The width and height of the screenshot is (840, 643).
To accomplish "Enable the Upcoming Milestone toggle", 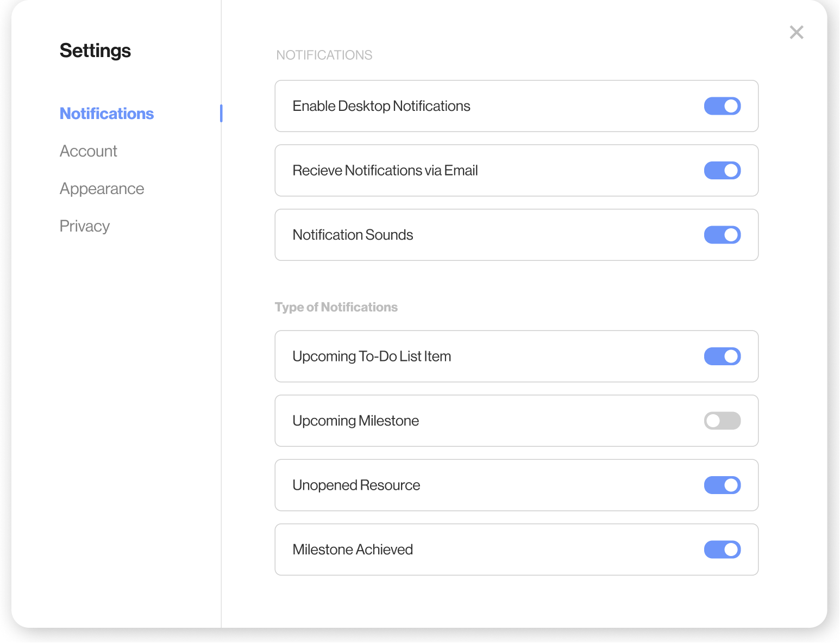I will coord(722,421).
